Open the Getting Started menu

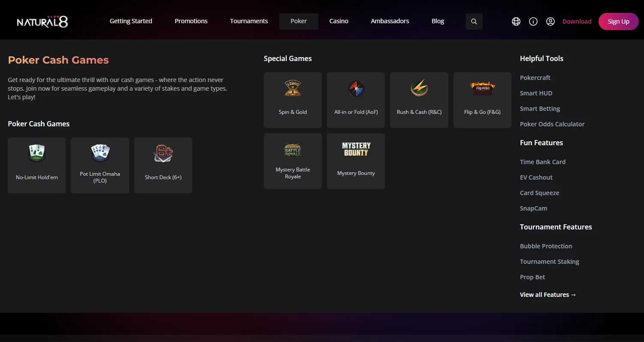point(131,21)
